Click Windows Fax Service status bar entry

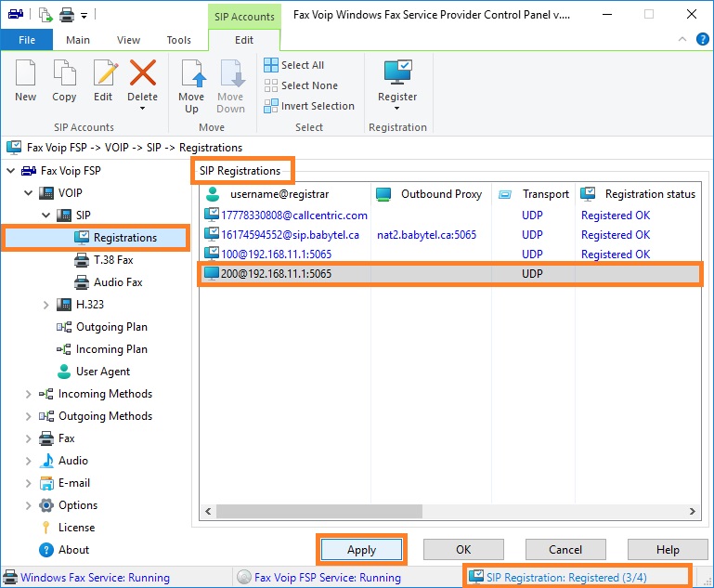(x=87, y=578)
